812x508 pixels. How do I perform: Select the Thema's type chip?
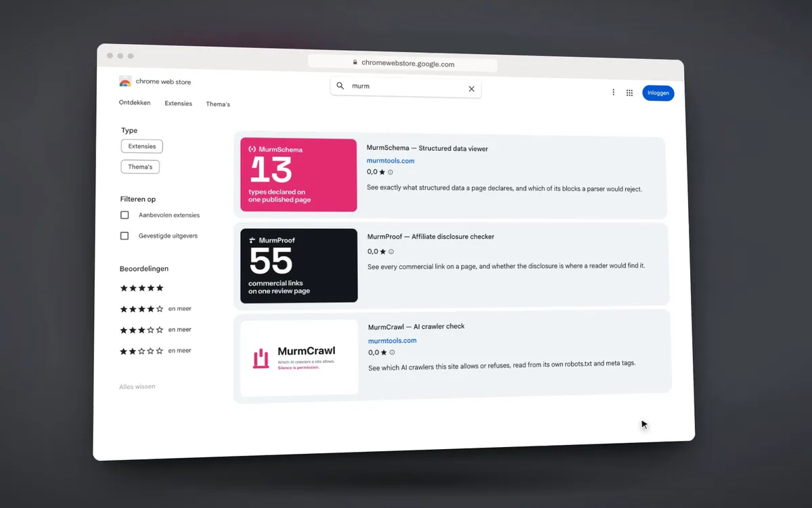coord(140,167)
